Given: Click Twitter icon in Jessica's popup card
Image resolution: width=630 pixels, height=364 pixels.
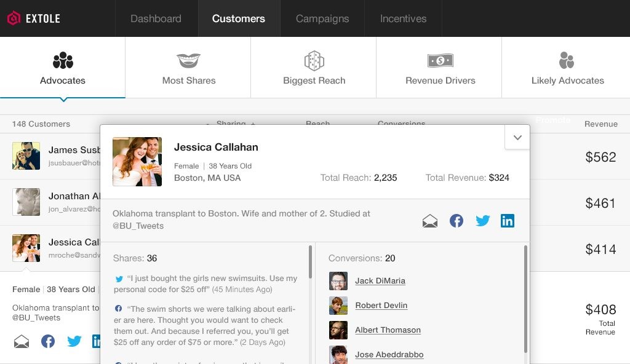Looking at the screenshot, I should click(x=482, y=221).
